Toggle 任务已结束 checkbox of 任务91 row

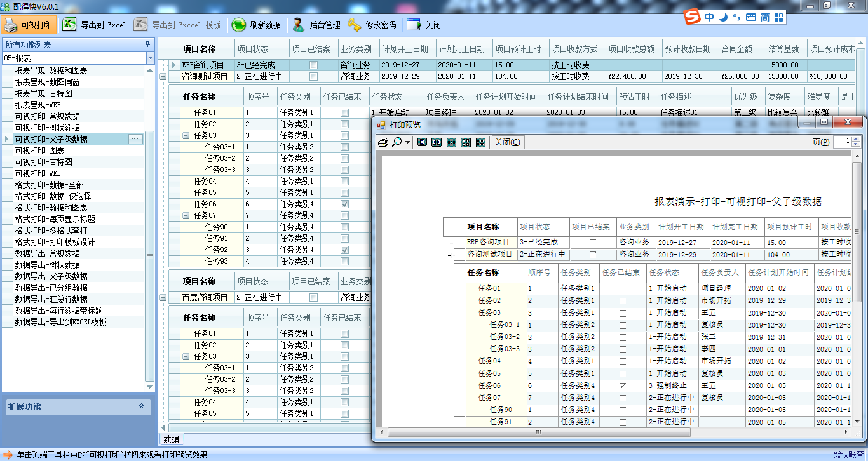(x=344, y=238)
